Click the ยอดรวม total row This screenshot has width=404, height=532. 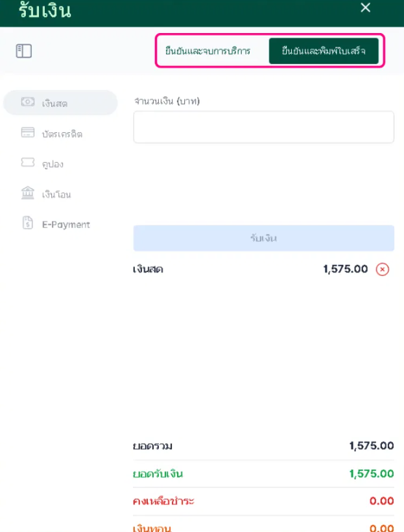click(263, 446)
